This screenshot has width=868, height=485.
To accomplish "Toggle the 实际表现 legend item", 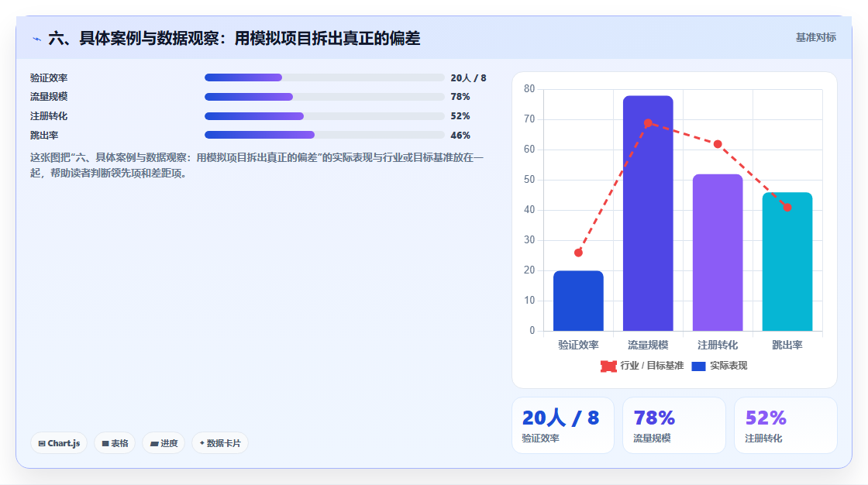I will click(x=719, y=366).
